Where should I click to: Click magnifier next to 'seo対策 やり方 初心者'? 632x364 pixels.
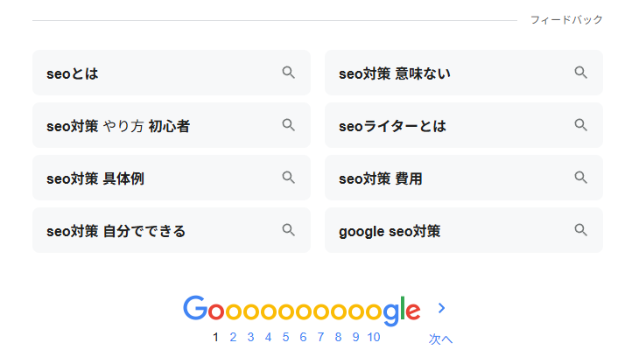click(288, 125)
